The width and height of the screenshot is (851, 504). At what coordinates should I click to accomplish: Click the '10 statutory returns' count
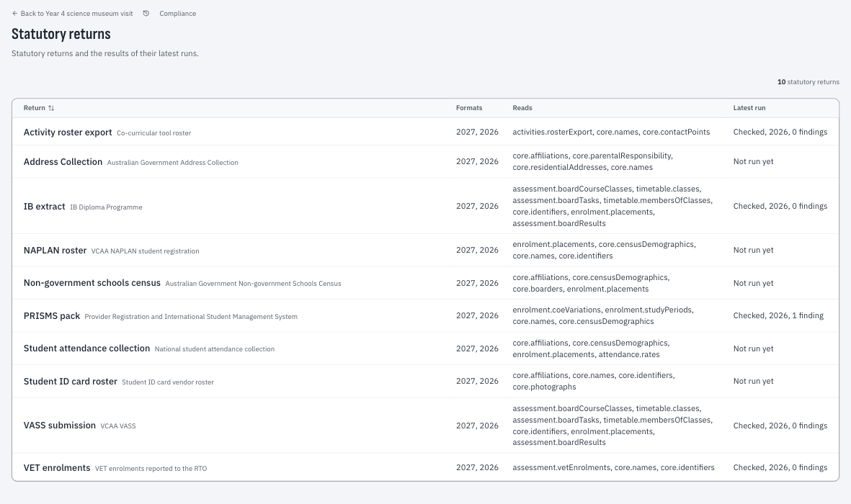pyautogui.click(x=808, y=82)
